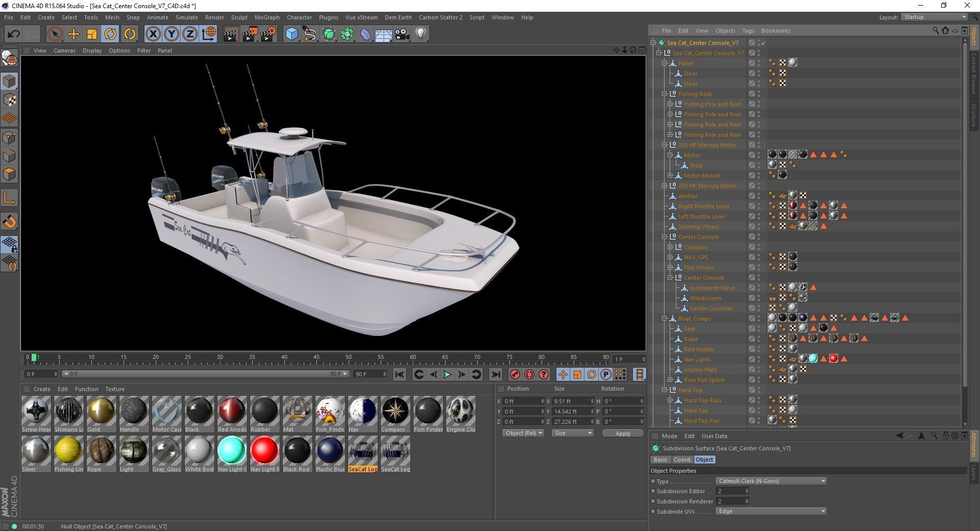The width and height of the screenshot is (980, 531).
Task: Play the animation forward
Action: 447,375
